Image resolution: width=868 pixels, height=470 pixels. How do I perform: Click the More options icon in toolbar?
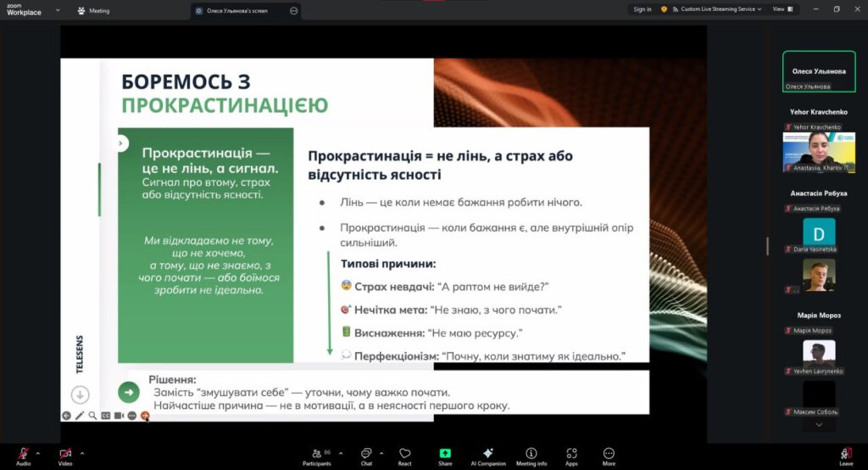609,455
